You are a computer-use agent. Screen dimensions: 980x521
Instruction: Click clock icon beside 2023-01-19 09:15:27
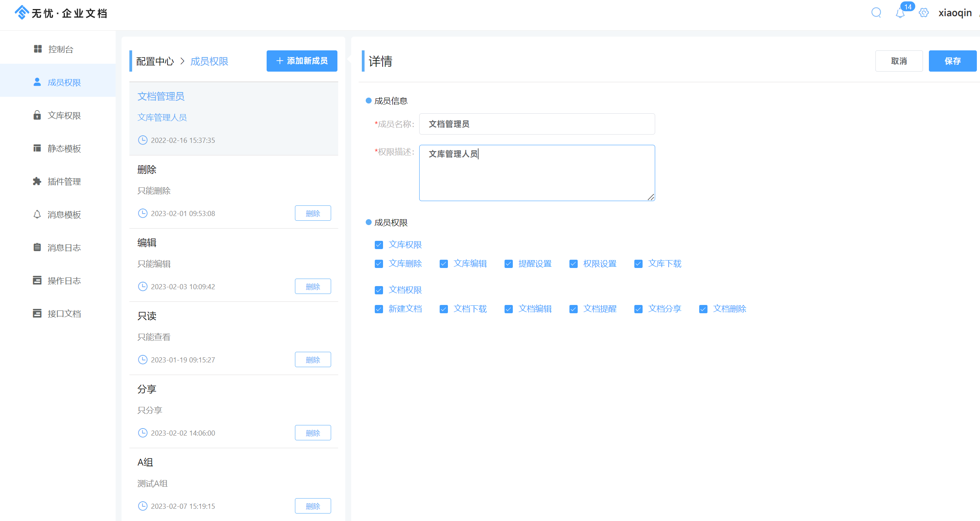coord(142,360)
